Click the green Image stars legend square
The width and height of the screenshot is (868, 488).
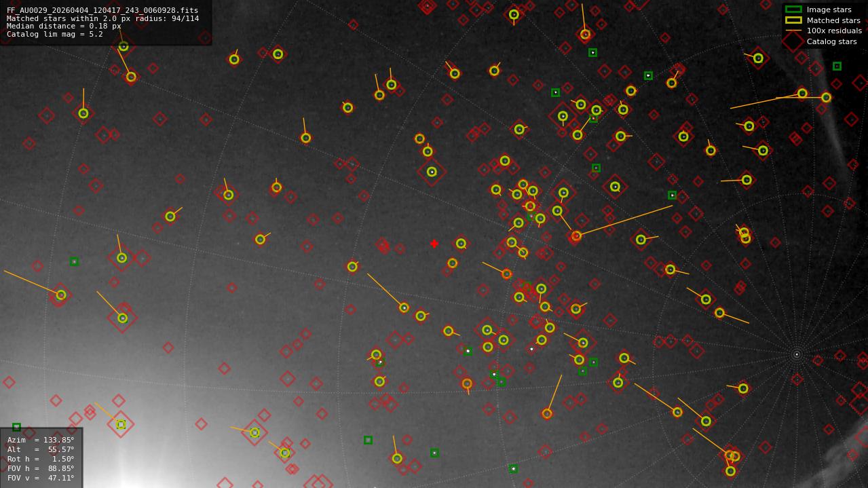[793, 10]
